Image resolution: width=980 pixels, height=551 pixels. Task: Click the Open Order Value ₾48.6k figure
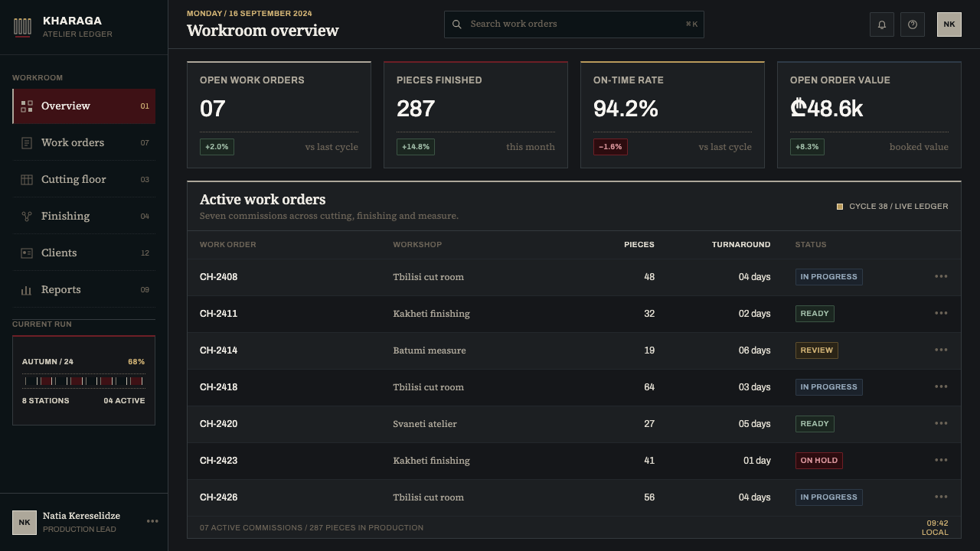coord(827,109)
